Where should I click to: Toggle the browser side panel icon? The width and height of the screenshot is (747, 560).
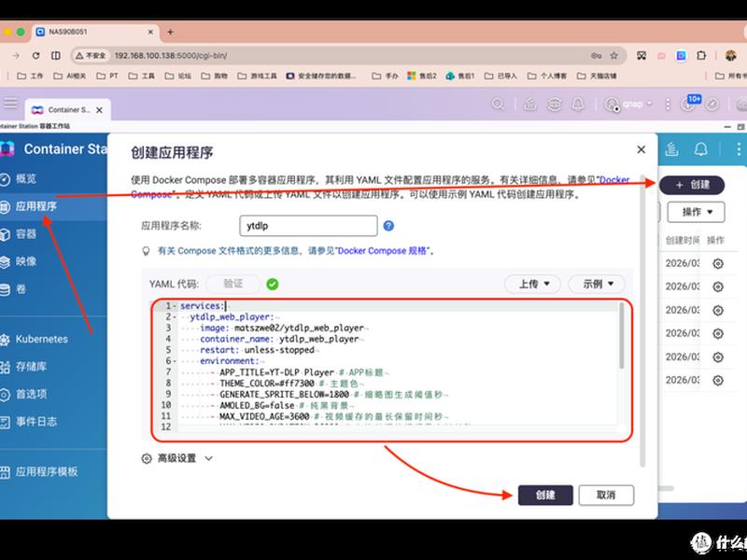coord(56,56)
